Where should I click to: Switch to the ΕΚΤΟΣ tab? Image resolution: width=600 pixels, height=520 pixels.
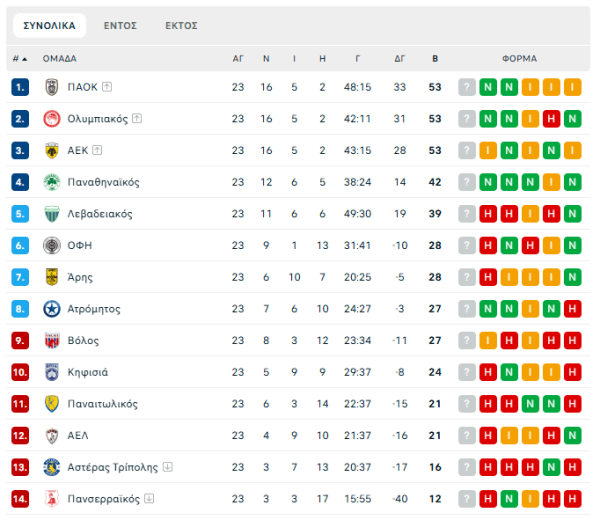[181, 25]
